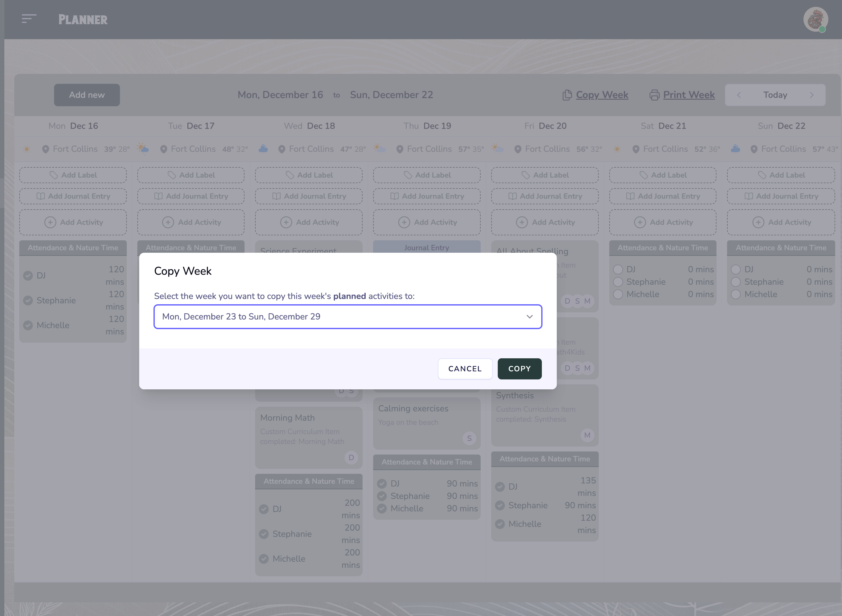The height and width of the screenshot is (616, 842).
Task: Click the Print Week printer icon
Action: point(654,95)
